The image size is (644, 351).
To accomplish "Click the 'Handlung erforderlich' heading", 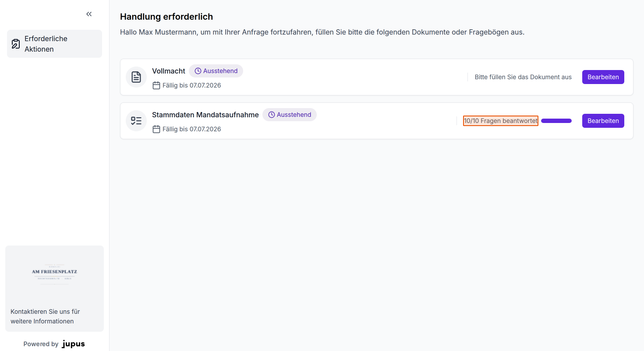I will point(166,17).
